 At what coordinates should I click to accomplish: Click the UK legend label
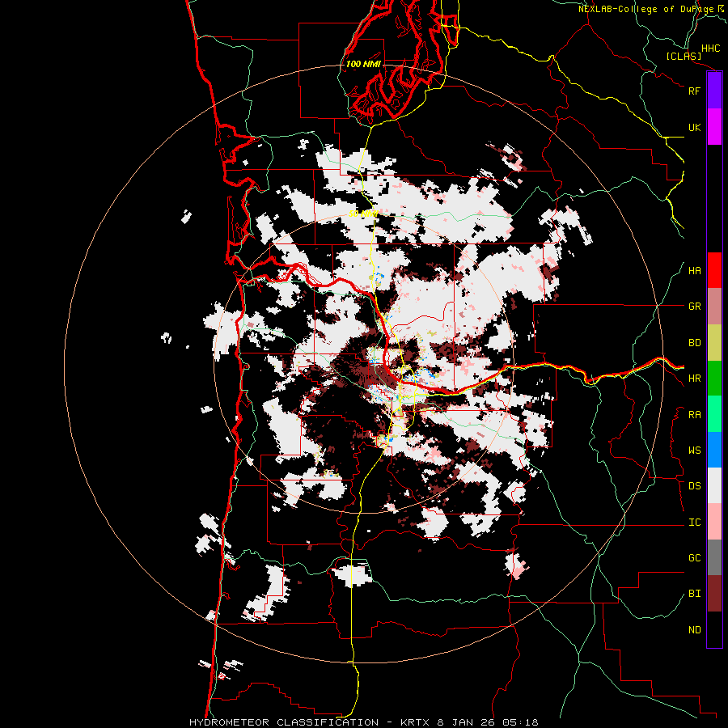pos(694,127)
